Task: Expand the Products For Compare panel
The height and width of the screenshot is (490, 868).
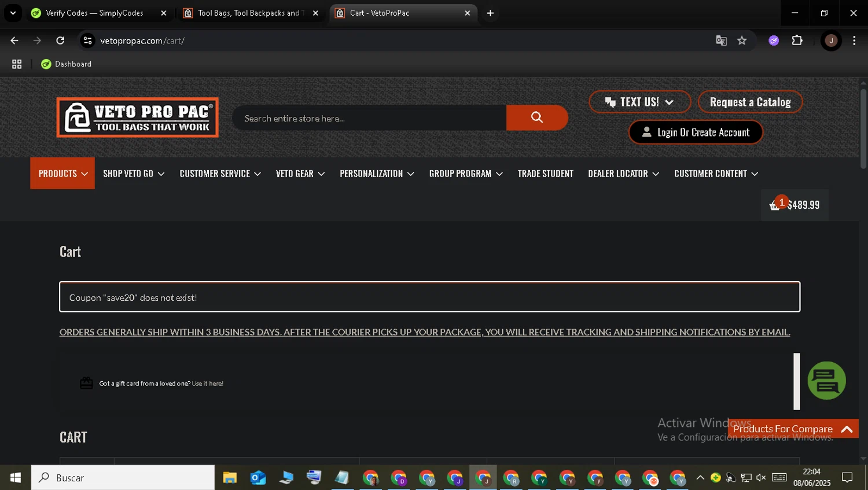Action: tap(793, 429)
